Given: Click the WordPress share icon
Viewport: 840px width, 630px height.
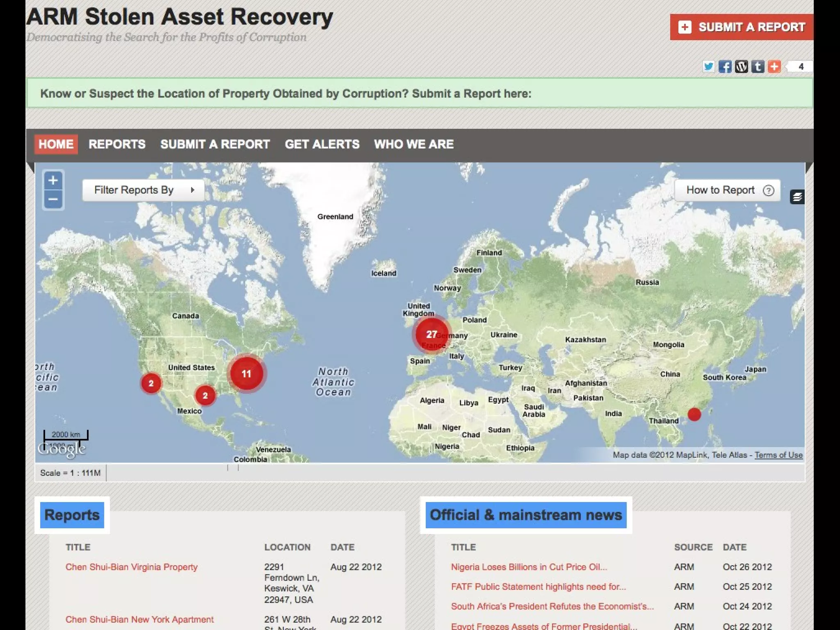Looking at the screenshot, I should pyautogui.click(x=741, y=66).
